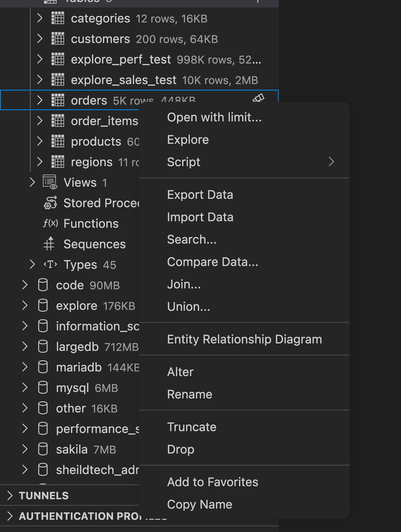Screen dimensions: 401x532
Task: Collapse the TUNNELS section
Action: coord(10,495)
